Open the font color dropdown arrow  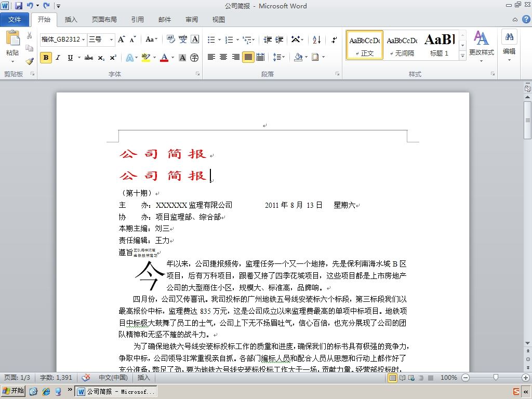click(x=172, y=58)
